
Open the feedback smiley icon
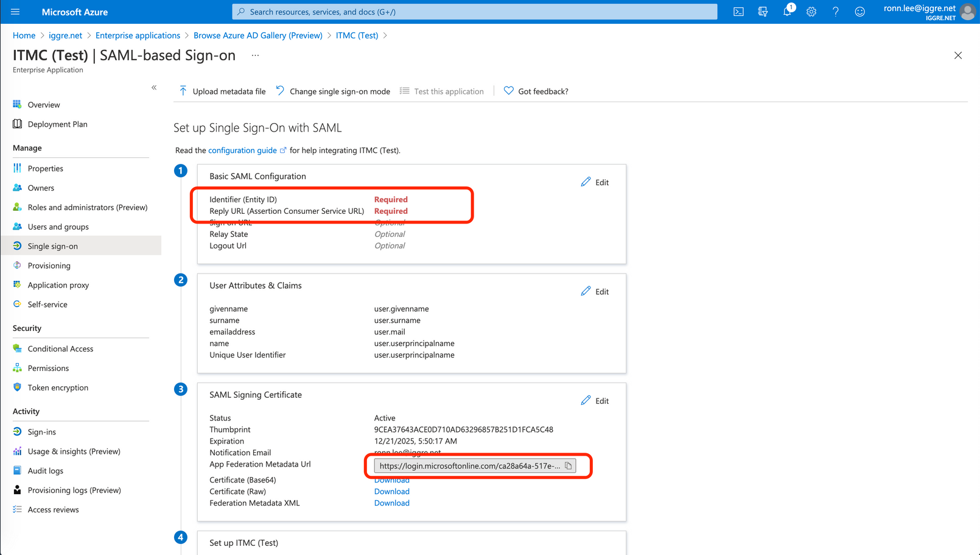(859, 12)
